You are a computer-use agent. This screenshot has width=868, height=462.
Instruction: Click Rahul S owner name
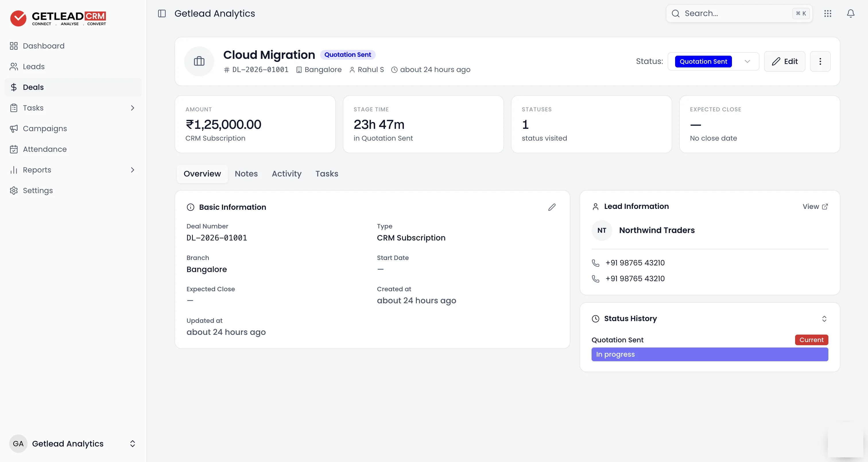371,70
